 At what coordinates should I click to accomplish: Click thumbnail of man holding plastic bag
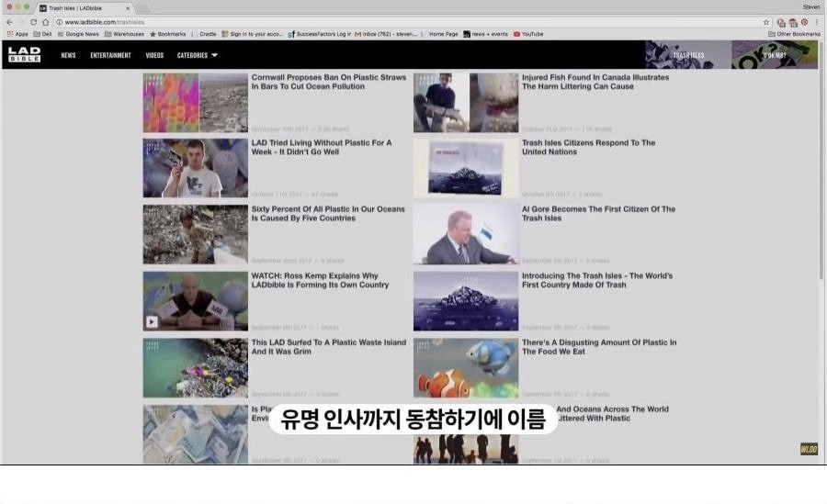point(195,168)
